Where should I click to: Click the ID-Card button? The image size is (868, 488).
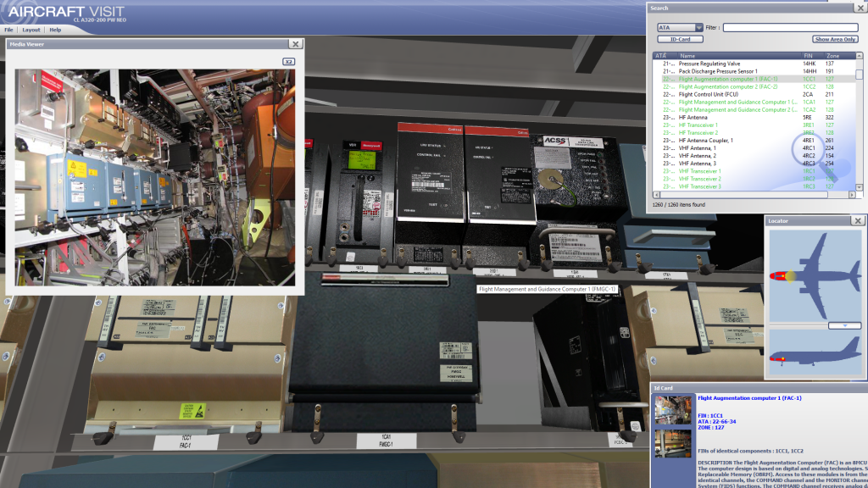pos(681,39)
